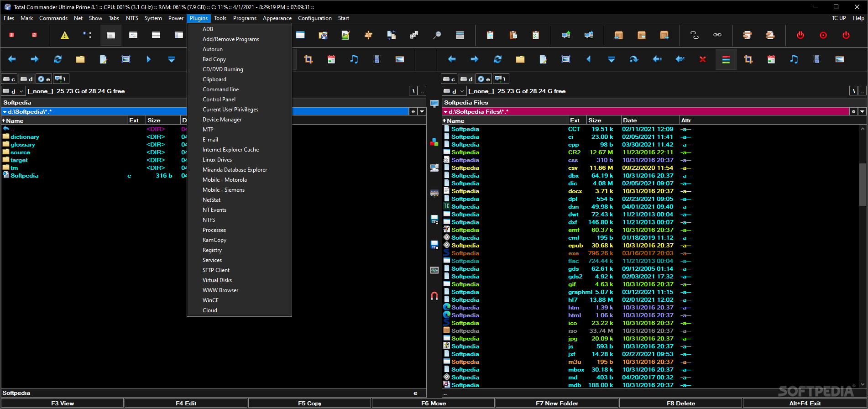The height and width of the screenshot is (409, 868).
Task: Click the F8 Delete button
Action: tap(681, 403)
